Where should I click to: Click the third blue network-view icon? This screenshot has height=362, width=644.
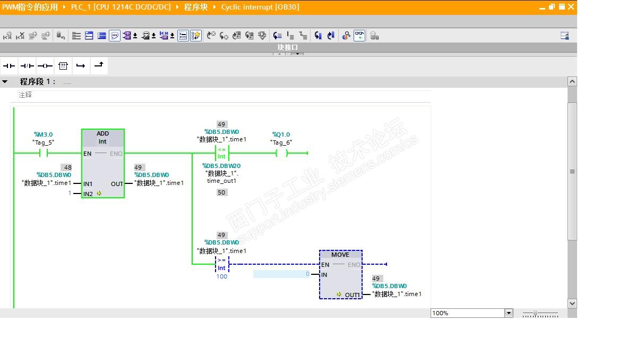pyautogui.click(x=101, y=36)
